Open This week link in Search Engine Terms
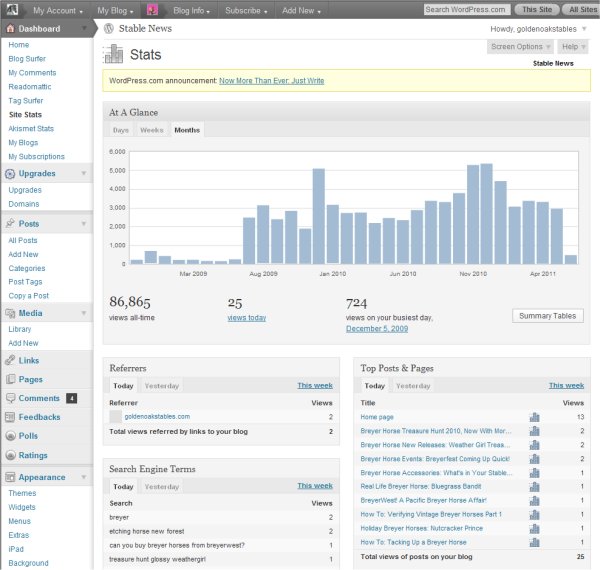 (315, 486)
